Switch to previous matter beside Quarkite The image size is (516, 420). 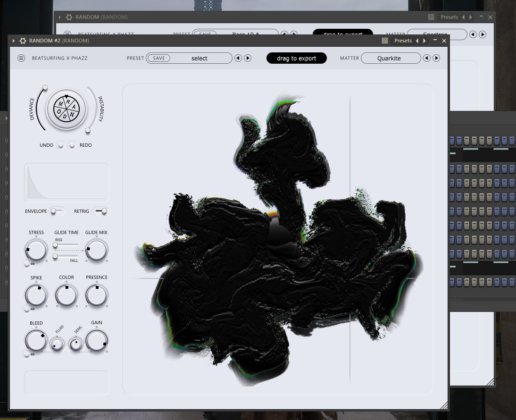pyautogui.click(x=427, y=58)
